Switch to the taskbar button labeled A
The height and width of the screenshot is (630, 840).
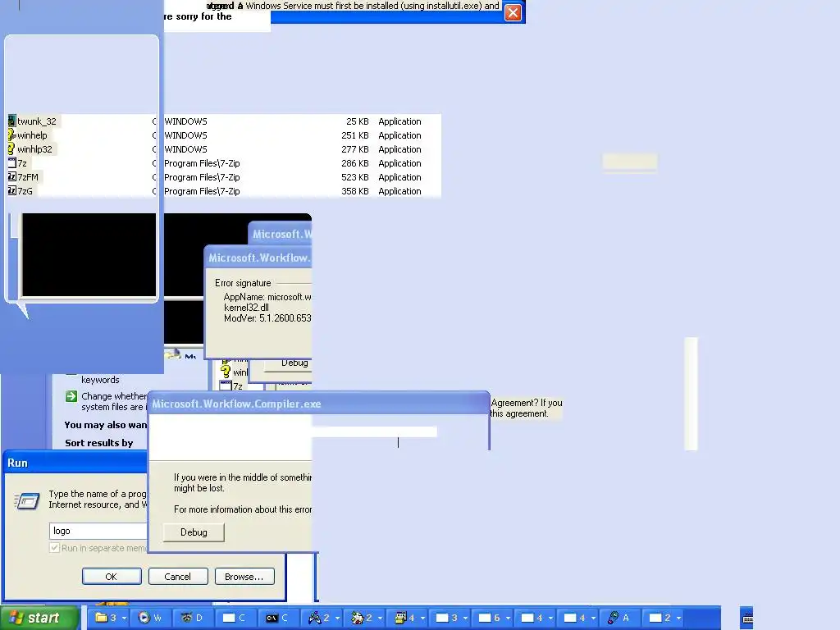coord(619,618)
